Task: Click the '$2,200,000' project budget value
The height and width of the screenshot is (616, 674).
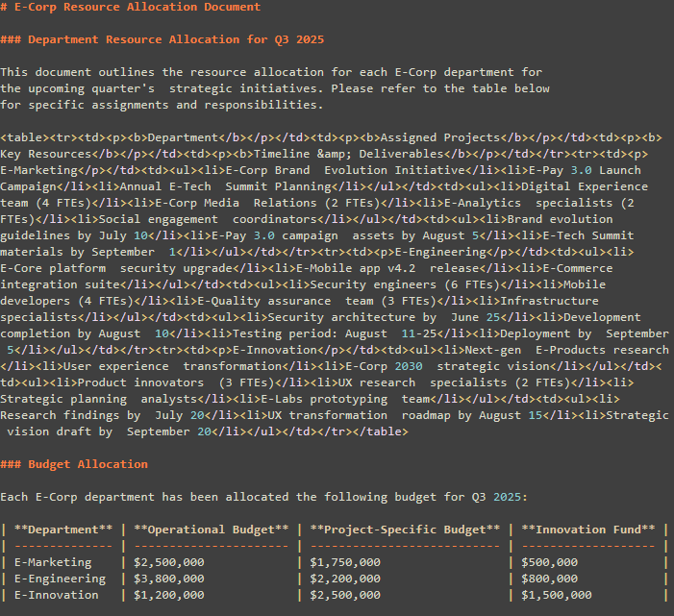Action: (345, 579)
